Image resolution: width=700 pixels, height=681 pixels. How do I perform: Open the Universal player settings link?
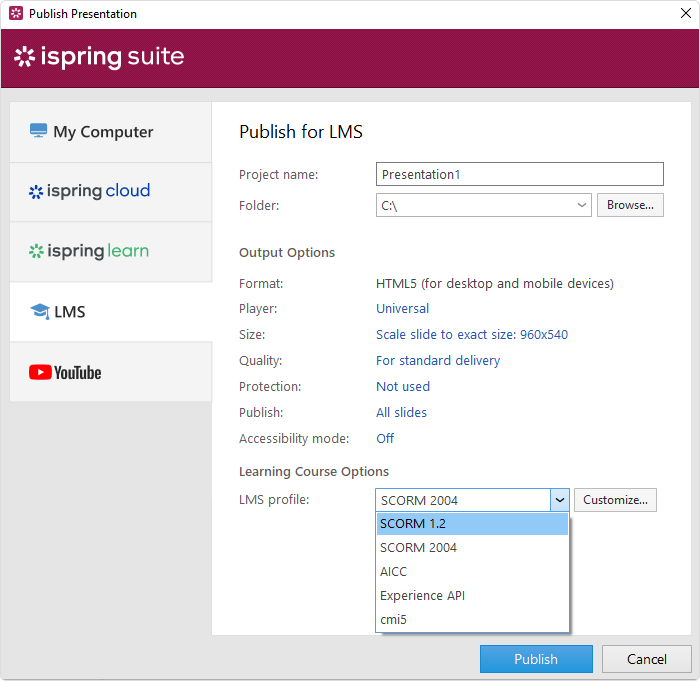[x=402, y=309]
